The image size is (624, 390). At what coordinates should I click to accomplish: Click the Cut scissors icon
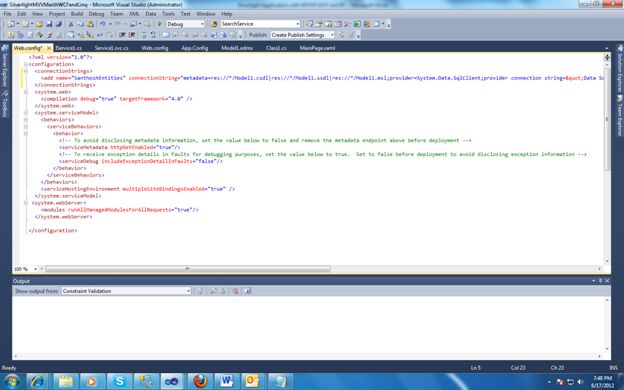click(71, 24)
